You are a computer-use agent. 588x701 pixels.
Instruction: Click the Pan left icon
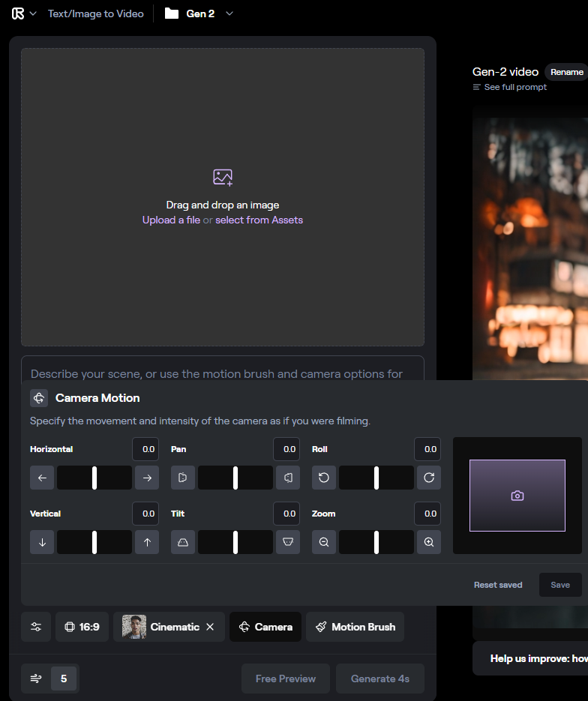click(183, 478)
